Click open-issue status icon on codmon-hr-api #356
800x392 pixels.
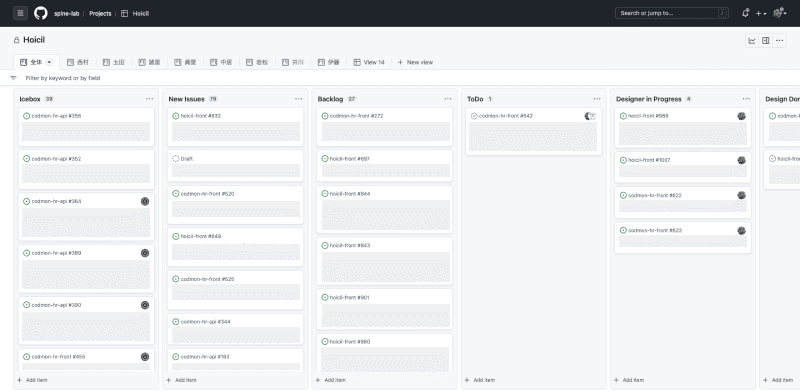pos(27,116)
